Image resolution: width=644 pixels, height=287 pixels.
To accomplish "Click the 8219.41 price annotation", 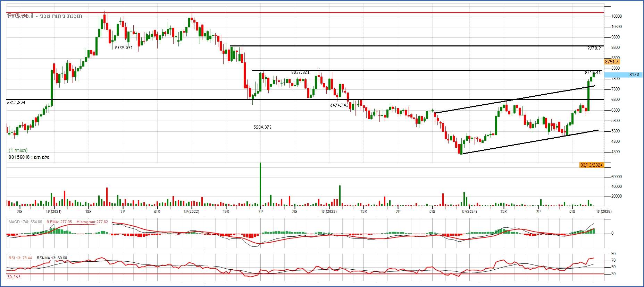I will click(593, 73).
